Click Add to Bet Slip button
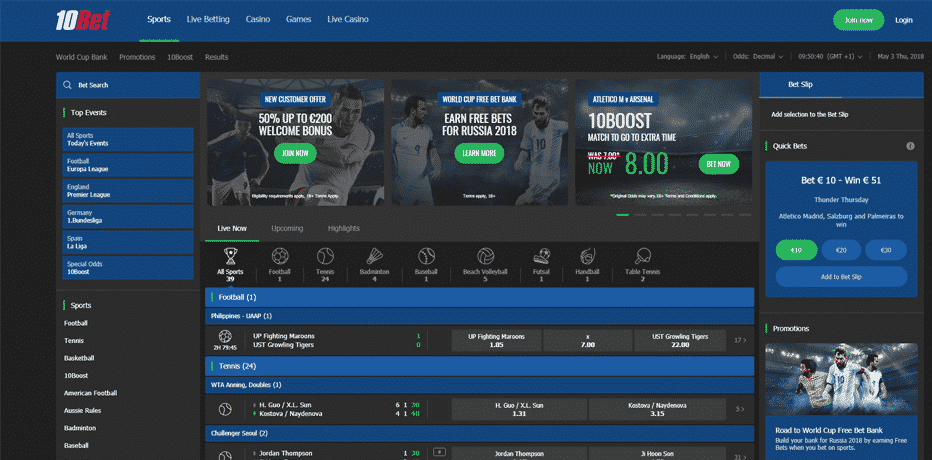932x460 pixels. pos(841,277)
